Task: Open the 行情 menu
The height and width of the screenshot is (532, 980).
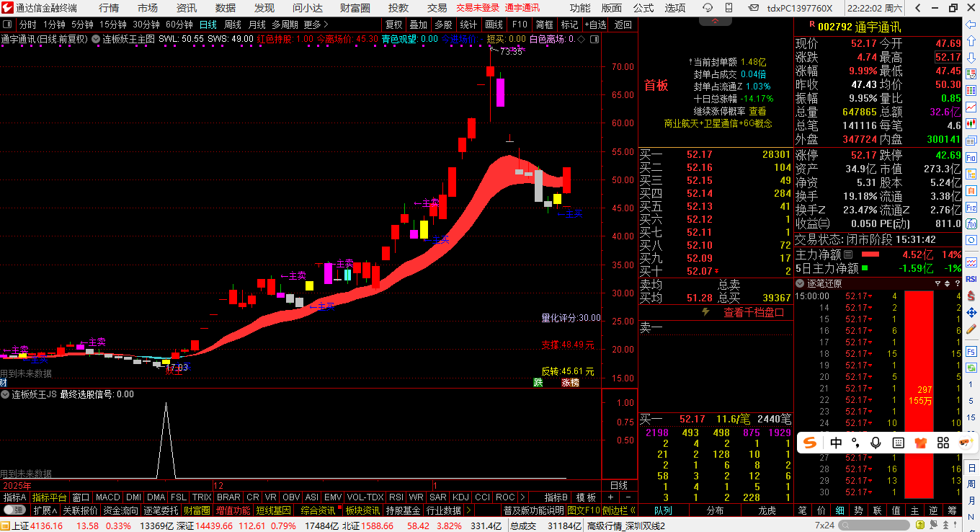Action: point(109,8)
